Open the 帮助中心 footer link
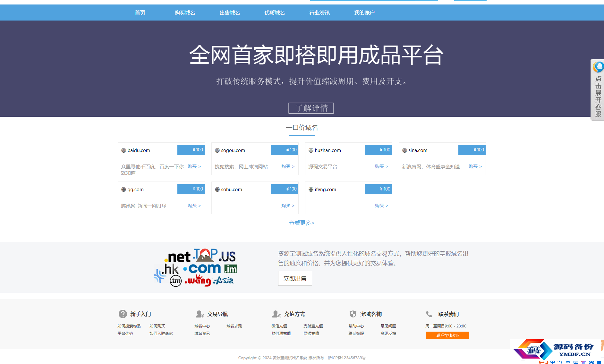Viewport: 604px width, 364px height. click(x=356, y=326)
